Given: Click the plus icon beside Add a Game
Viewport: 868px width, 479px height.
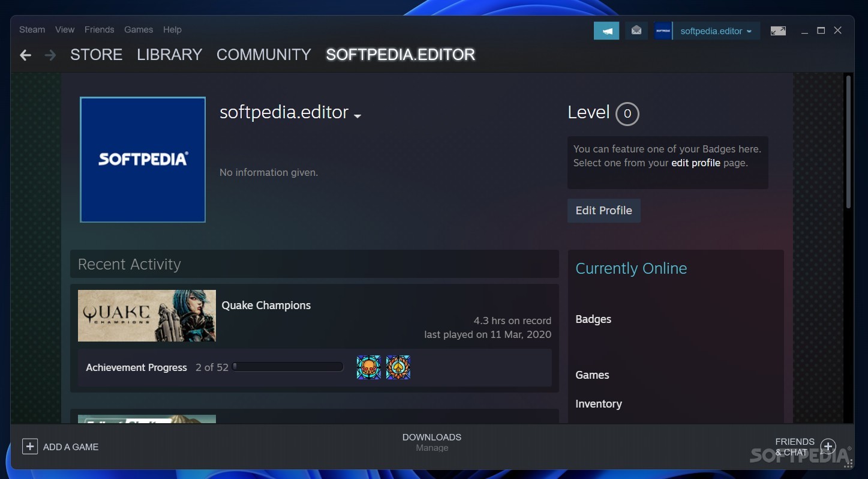Looking at the screenshot, I should point(30,447).
